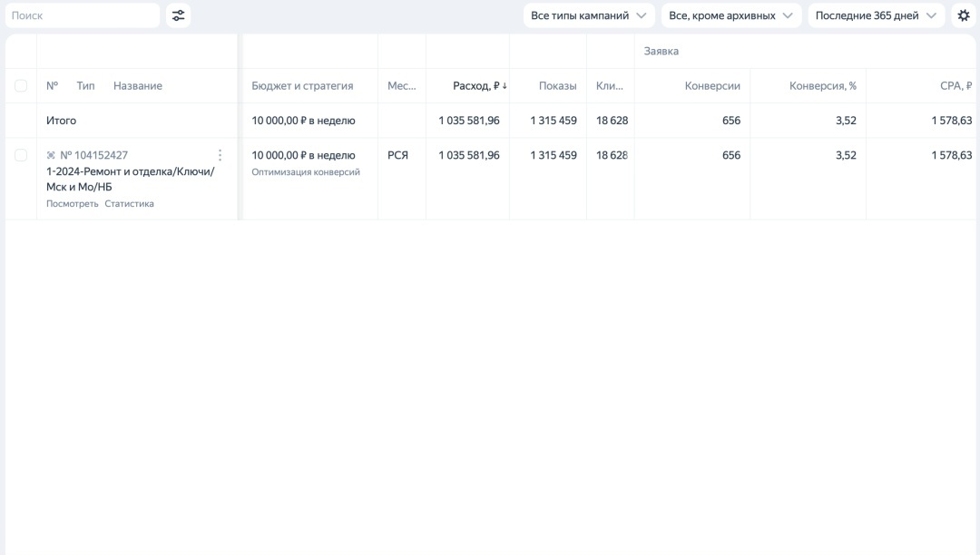Click the 'РСЯ' placement cell

pos(397,155)
